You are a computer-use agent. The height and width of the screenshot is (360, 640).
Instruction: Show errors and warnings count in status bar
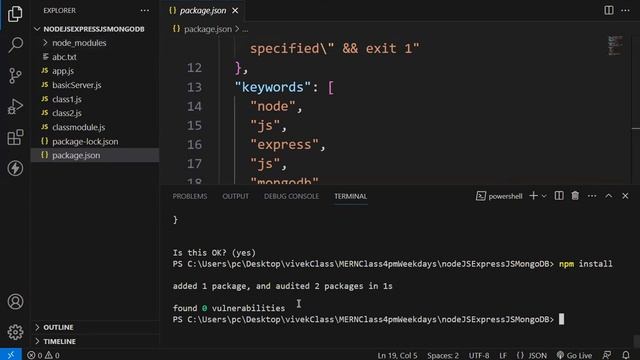(x=43, y=355)
